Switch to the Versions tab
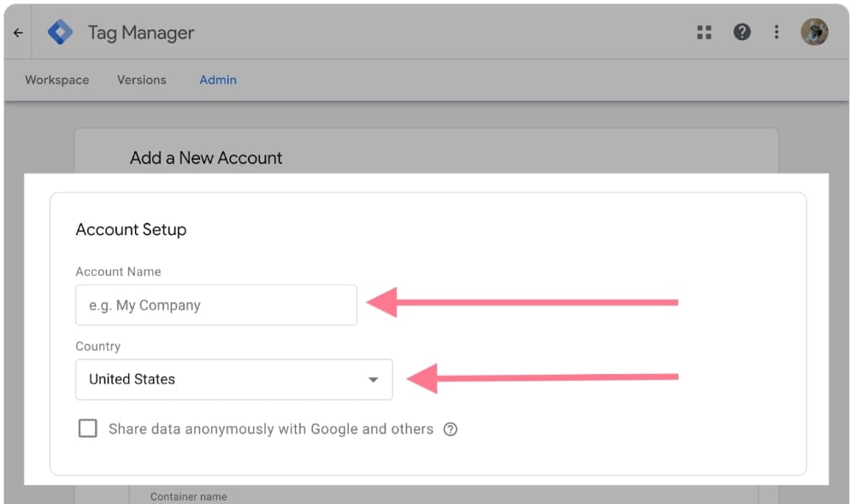 click(x=142, y=80)
